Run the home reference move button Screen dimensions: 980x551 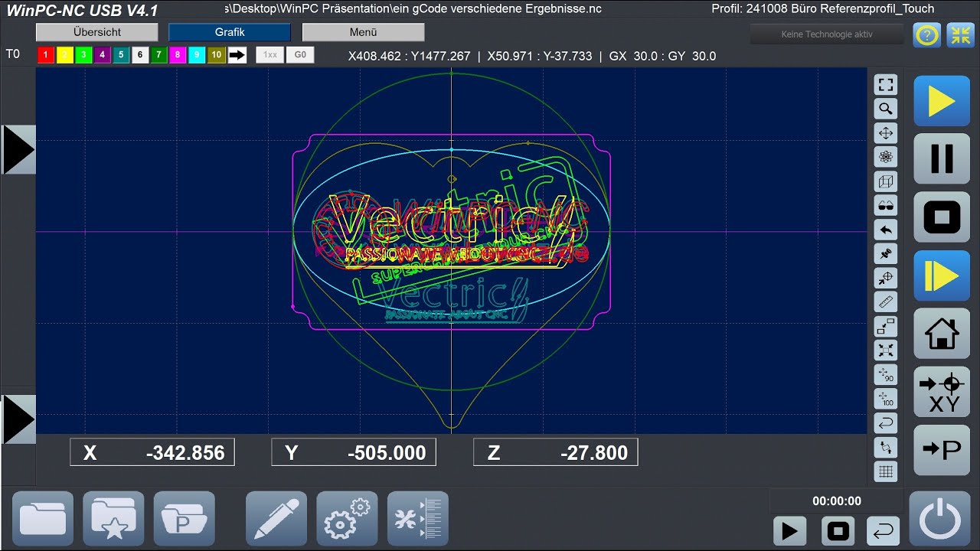tap(942, 334)
